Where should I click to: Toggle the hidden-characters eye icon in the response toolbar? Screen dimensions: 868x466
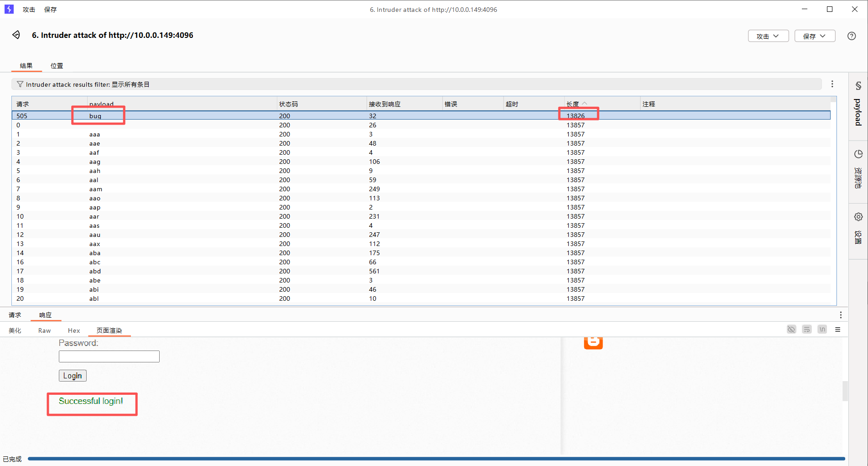click(791, 330)
